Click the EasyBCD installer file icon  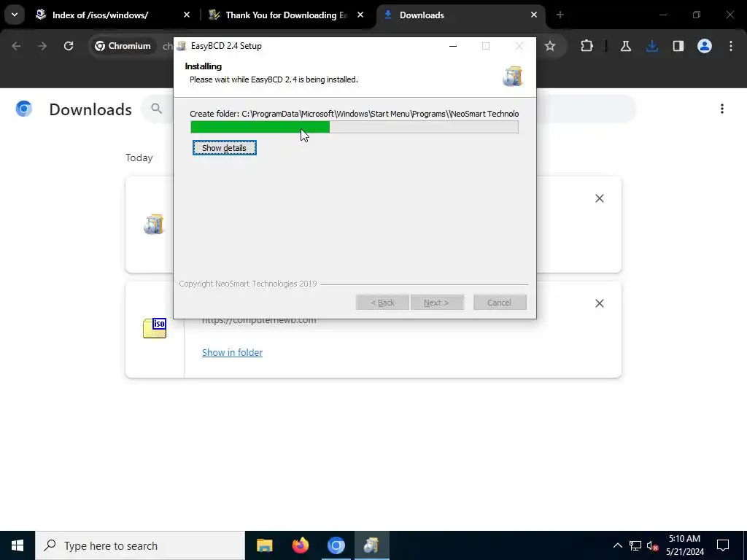154,225
